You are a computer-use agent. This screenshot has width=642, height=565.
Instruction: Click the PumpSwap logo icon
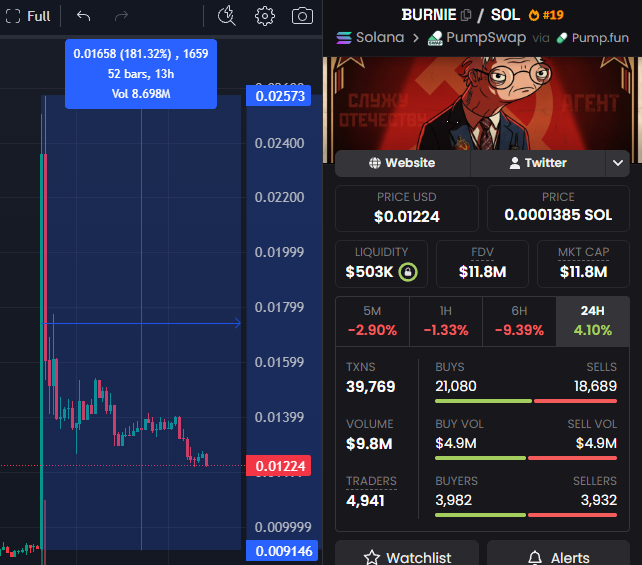pyautogui.click(x=435, y=38)
